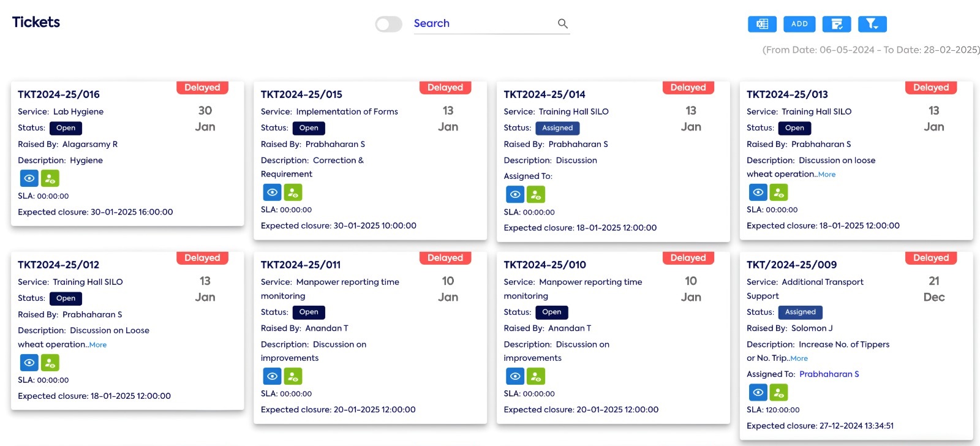This screenshot has height=446, width=980.
Task: Click 'Expected closure: 30-01-2025 16:00:00' text
Action: click(x=96, y=212)
